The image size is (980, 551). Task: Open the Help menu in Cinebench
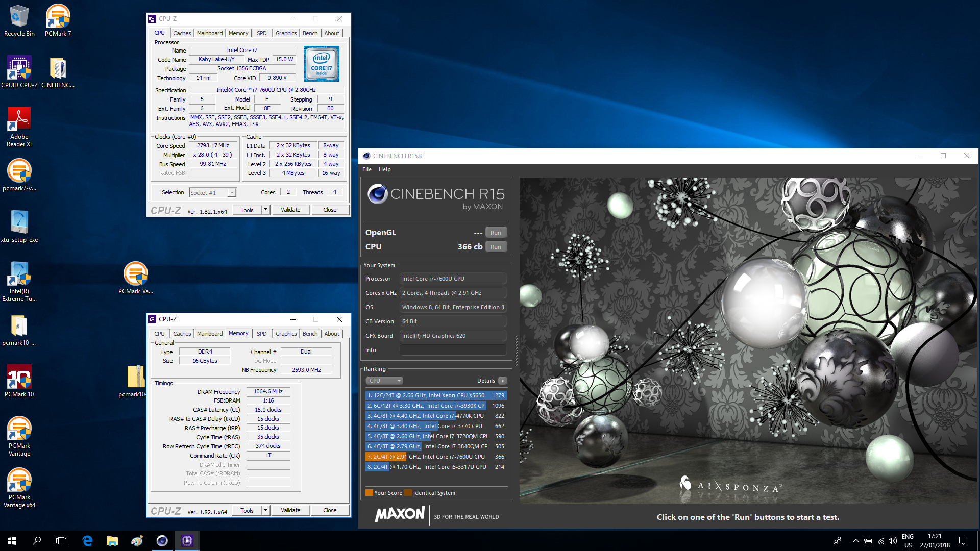pyautogui.click(x=385, y=169)
